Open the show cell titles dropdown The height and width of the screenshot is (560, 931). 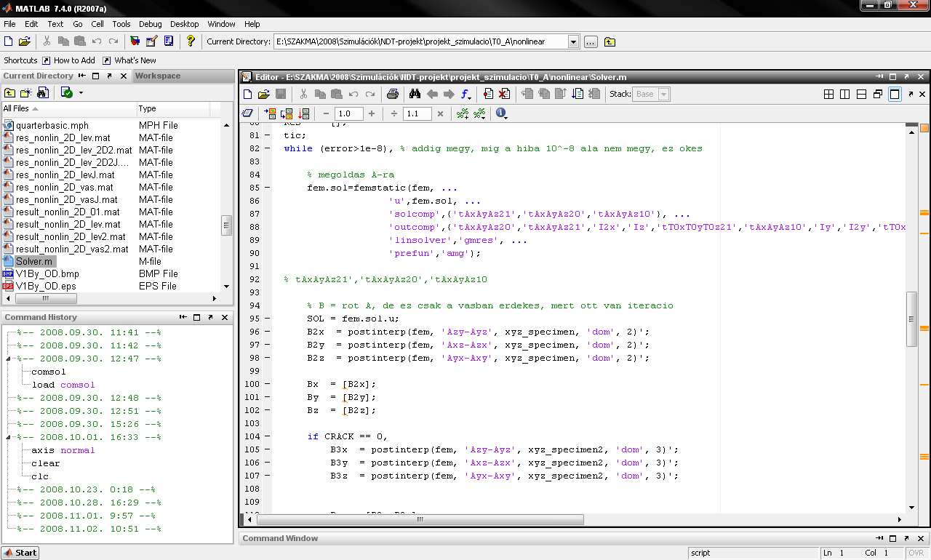[479, 113]
